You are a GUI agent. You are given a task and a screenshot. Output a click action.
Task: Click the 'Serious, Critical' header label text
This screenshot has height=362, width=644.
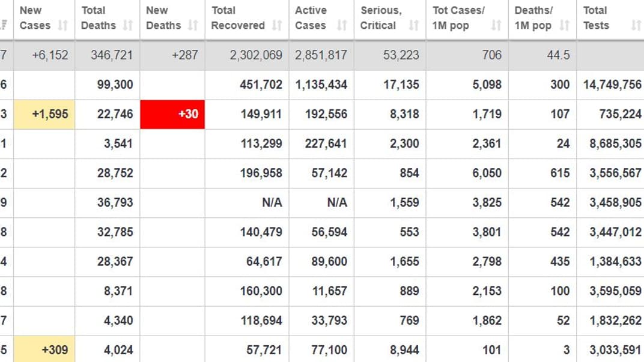(381, 18)
